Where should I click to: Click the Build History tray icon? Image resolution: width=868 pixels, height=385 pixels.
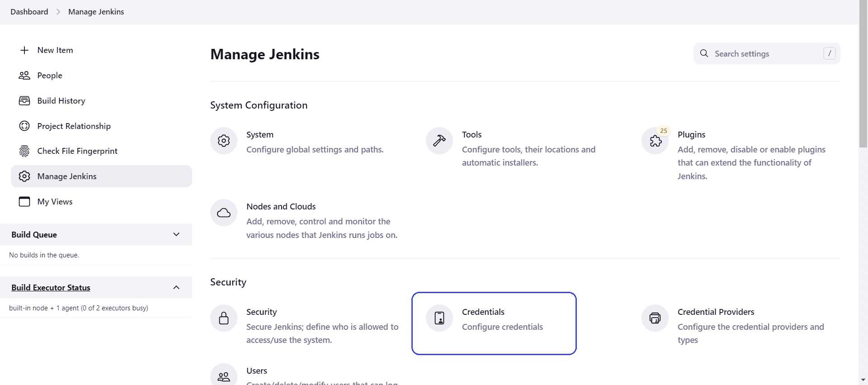pyautogui.click(x=24, y=101)
